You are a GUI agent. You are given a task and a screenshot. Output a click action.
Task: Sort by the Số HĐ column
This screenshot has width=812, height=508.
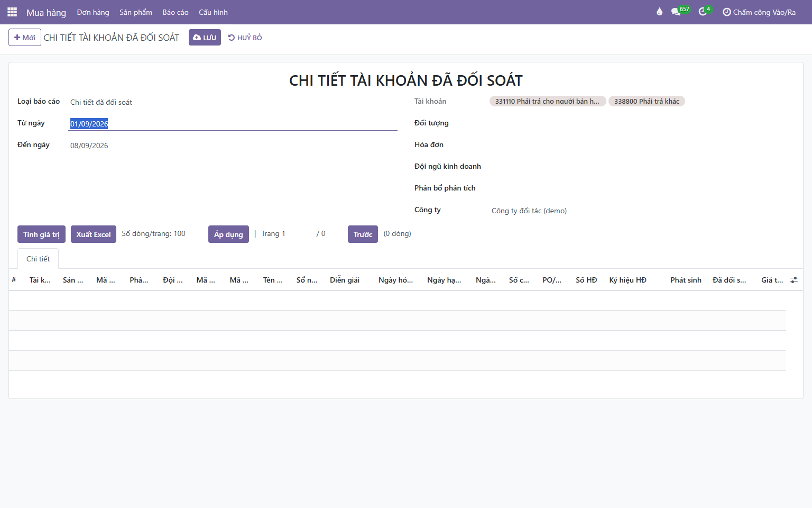pos(586,280)
